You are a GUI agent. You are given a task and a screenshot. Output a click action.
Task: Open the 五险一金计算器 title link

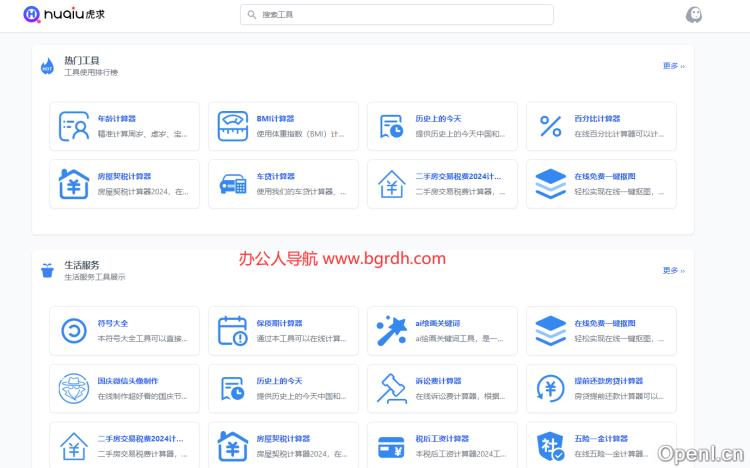pos(601,438)
